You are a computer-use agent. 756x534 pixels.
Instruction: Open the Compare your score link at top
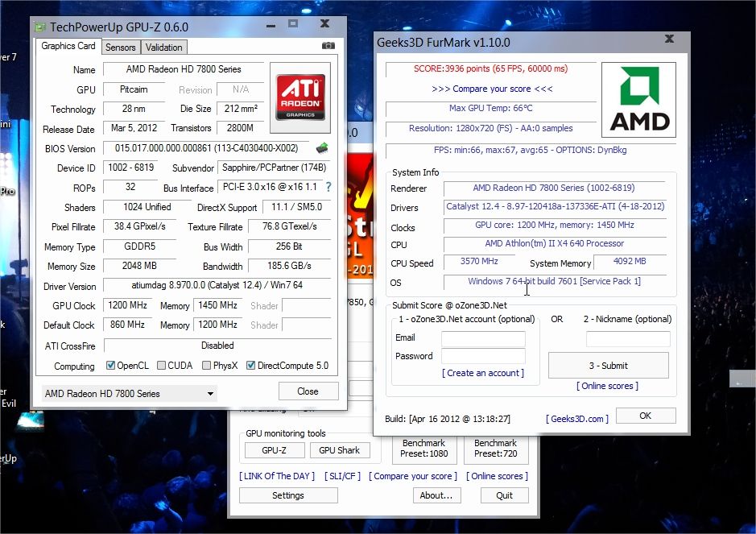(x=492, y=89)
